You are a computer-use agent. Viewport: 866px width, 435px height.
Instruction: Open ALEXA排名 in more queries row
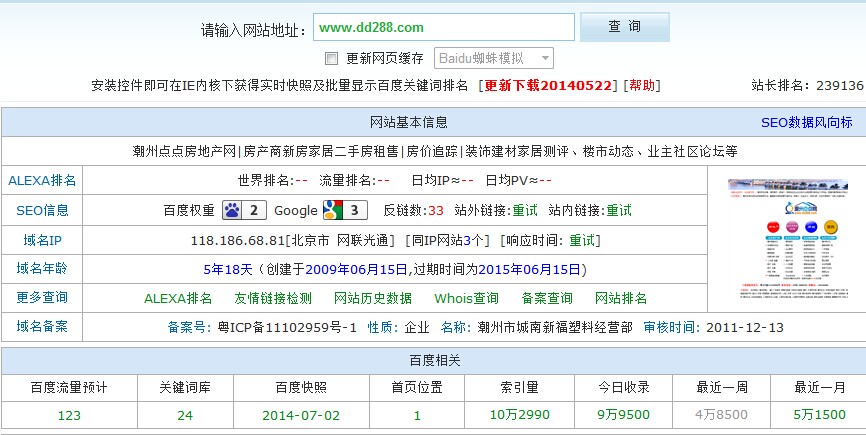[x=178, y=299]
